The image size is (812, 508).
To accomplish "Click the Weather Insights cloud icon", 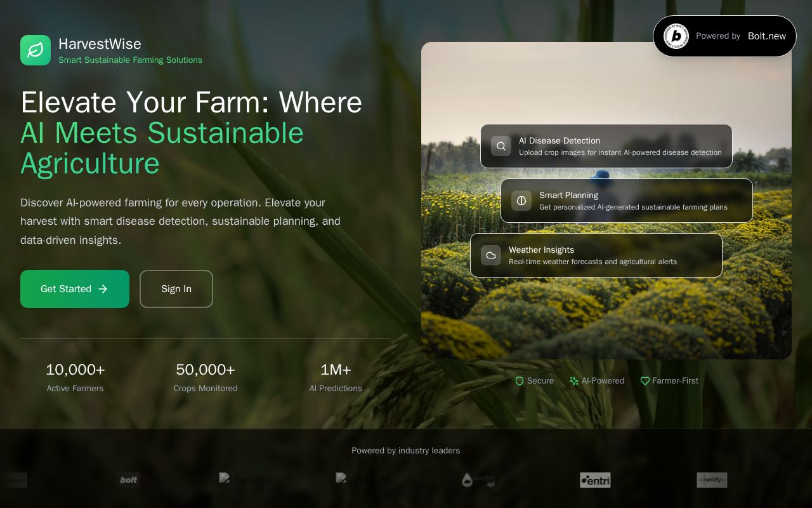I will click(491, 255).
